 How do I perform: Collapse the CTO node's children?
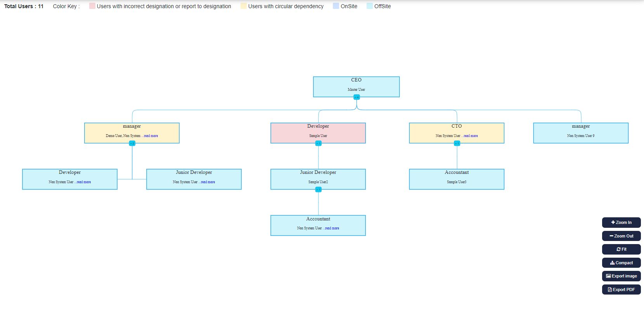[x=457, y=143]
